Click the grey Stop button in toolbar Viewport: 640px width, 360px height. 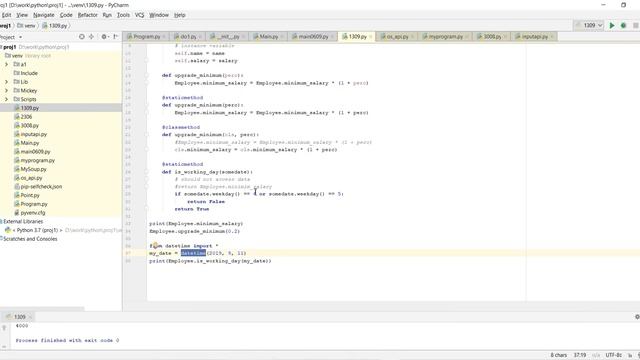(636, 25)
